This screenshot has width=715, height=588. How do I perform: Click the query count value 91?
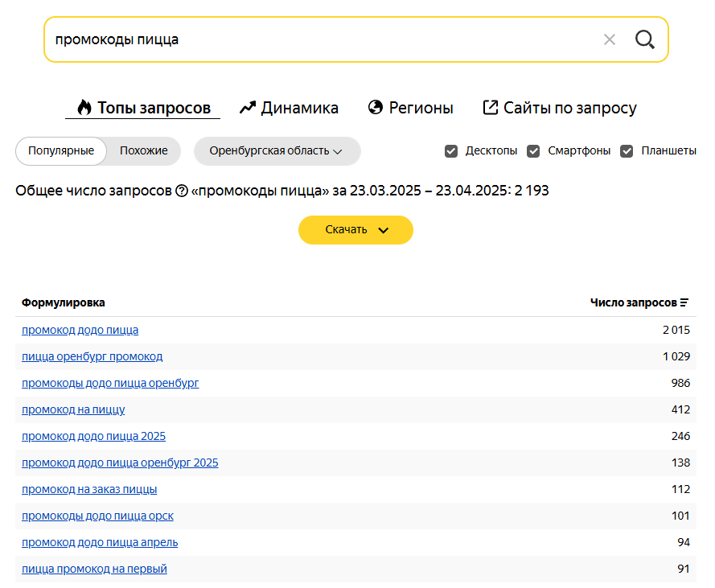(684, 569)
